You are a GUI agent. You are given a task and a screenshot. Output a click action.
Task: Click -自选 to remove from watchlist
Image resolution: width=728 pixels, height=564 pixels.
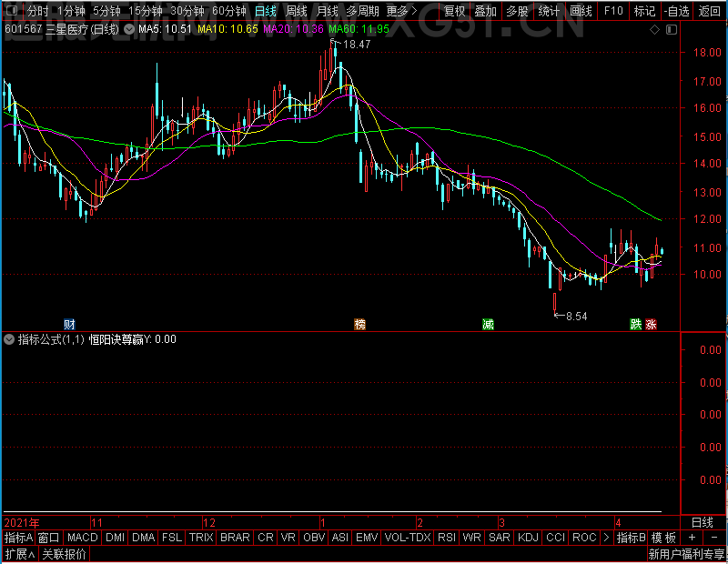pyautogui.click(x=676, y=11)
